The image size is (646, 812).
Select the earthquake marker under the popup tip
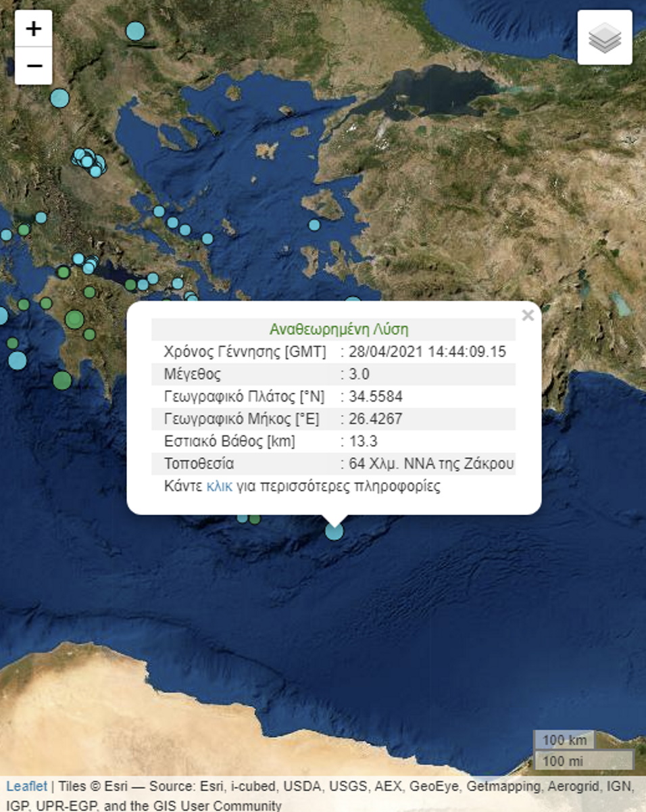pos(334,531)
